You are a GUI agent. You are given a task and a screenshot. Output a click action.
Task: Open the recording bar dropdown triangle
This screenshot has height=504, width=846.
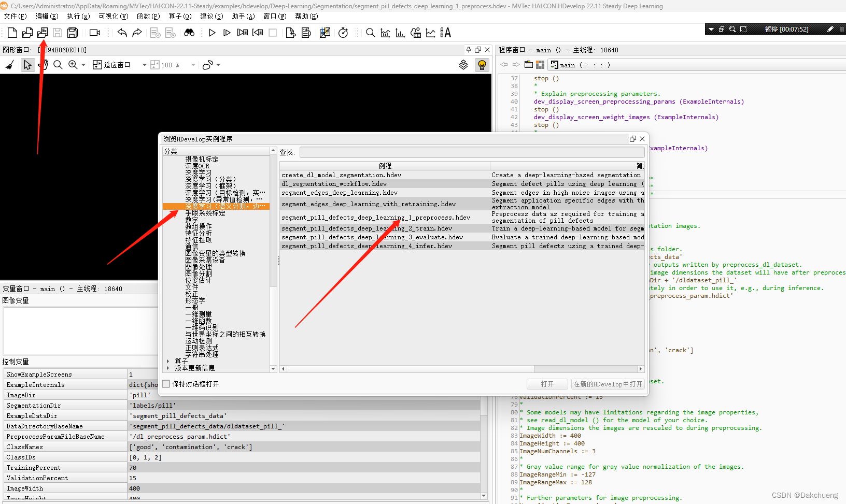[711, 29]
